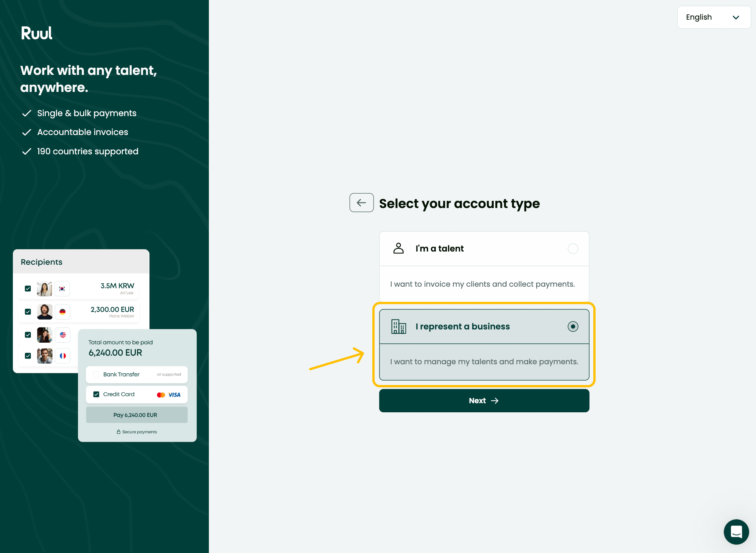The height and width of the screenshot is (553, 756).
Task: Open the English language dropdown
Action: pyautogui.click(x=714, y=17)
